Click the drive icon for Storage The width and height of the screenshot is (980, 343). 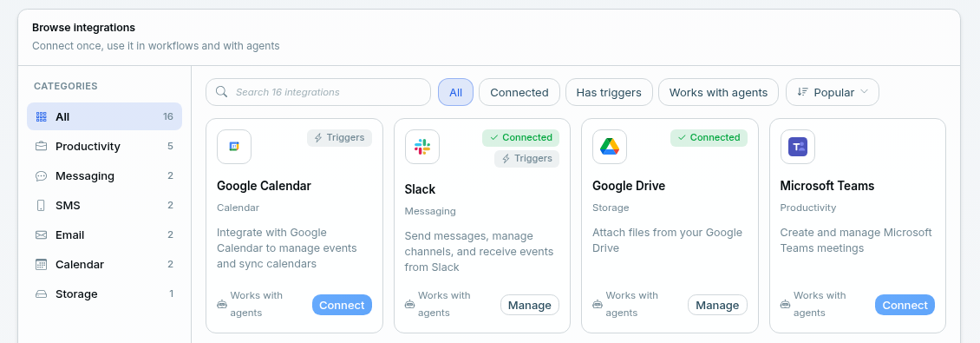[42, 294]
